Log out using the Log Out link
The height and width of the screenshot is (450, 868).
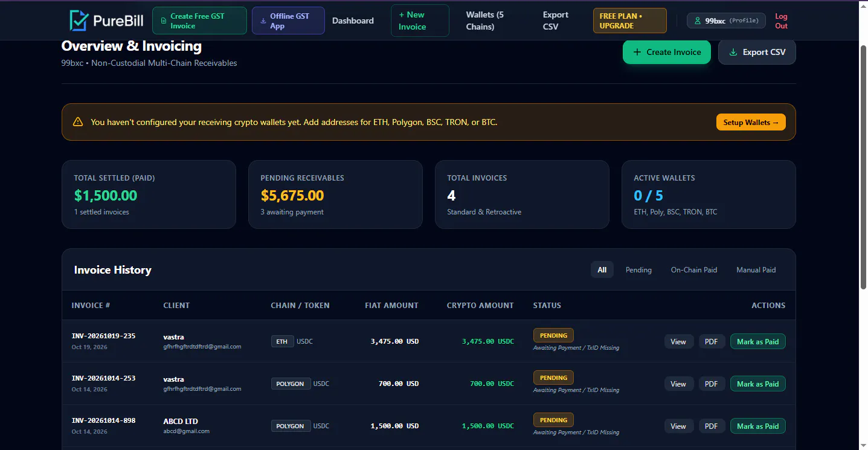pyautogui.click(x=782, y=21)
